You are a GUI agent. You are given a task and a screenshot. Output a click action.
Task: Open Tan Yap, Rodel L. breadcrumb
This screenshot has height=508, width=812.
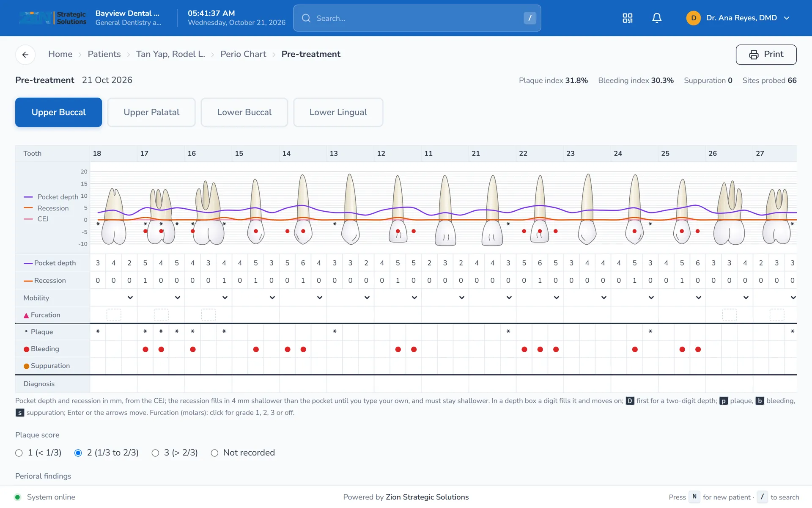pos(170,54)
